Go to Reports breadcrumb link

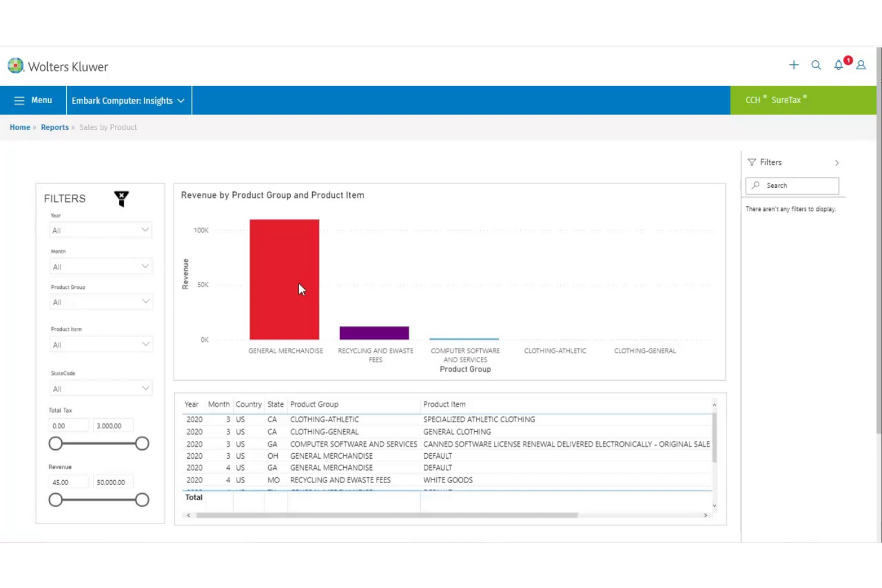click(55, 127)
